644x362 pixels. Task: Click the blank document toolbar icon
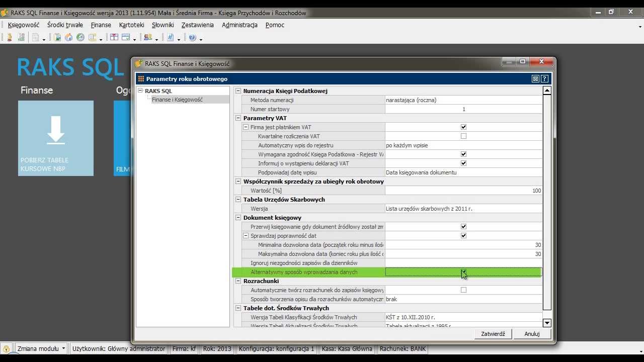point(35,38)
